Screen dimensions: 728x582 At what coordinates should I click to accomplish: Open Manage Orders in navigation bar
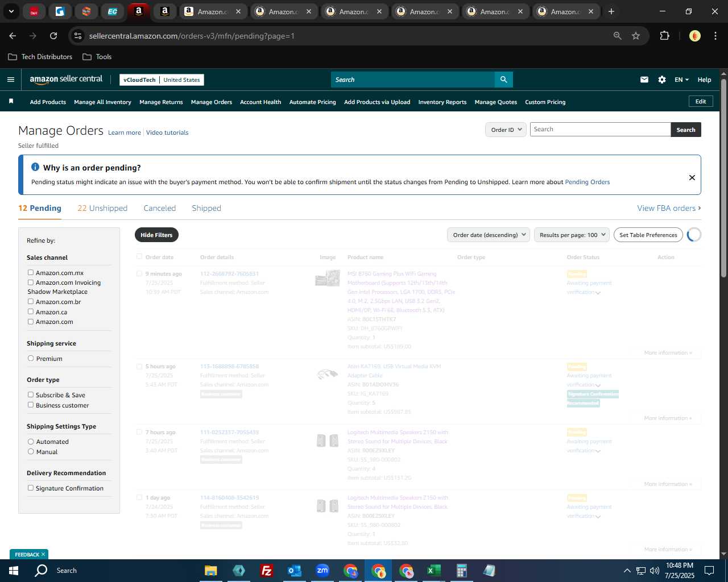(212, 102)
